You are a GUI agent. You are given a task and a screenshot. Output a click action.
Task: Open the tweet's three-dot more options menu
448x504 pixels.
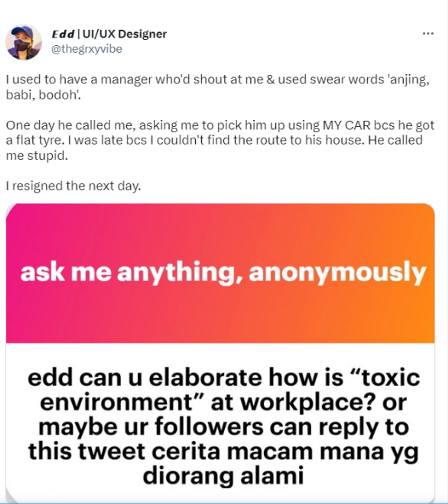(428, 33)
